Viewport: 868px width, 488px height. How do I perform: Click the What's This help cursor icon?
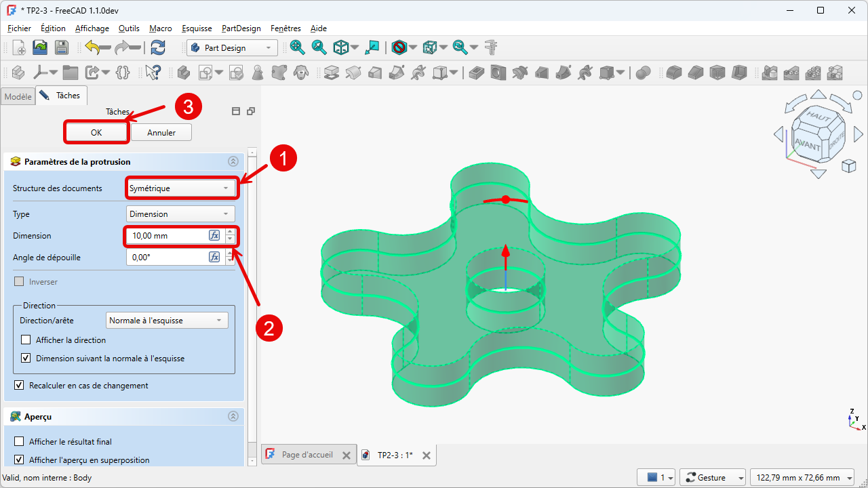point(153,72)
